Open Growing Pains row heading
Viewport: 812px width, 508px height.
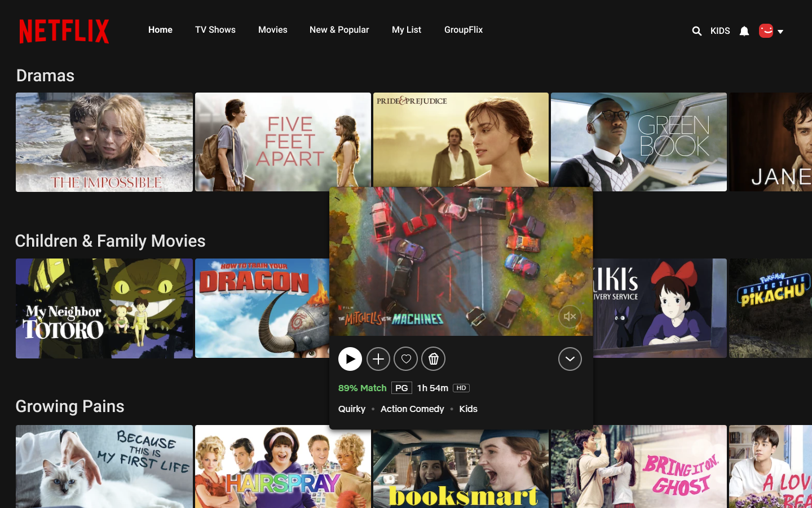point(70,406)
